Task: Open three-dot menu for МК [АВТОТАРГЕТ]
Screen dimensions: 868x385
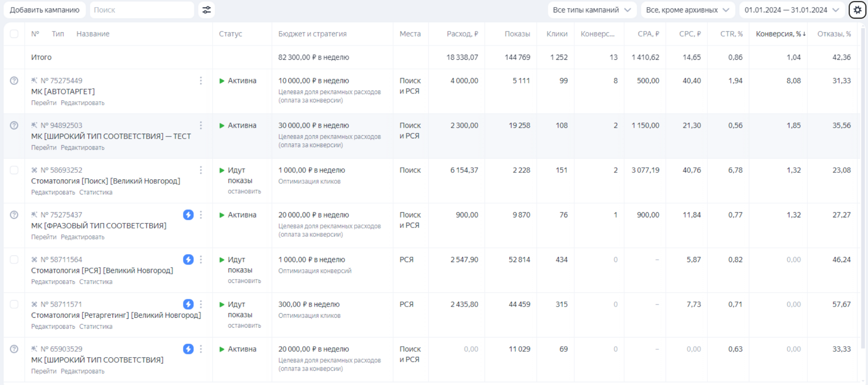Action: 201,81
